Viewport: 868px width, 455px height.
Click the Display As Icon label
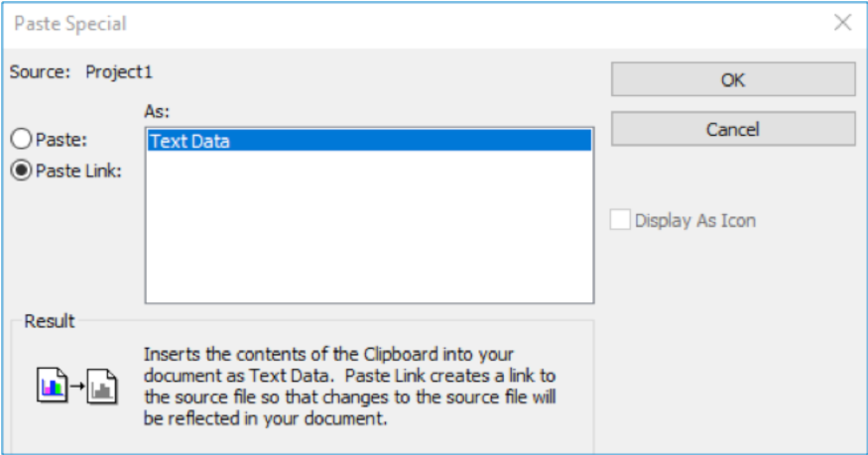tap(694, 220)
